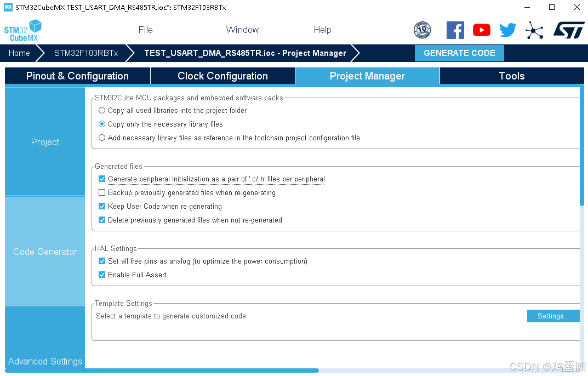Image resolution: width=588 pixels, height=376 pixels.
Task: Toggle Set all free pins as analog checkbox
Action: 101,261
